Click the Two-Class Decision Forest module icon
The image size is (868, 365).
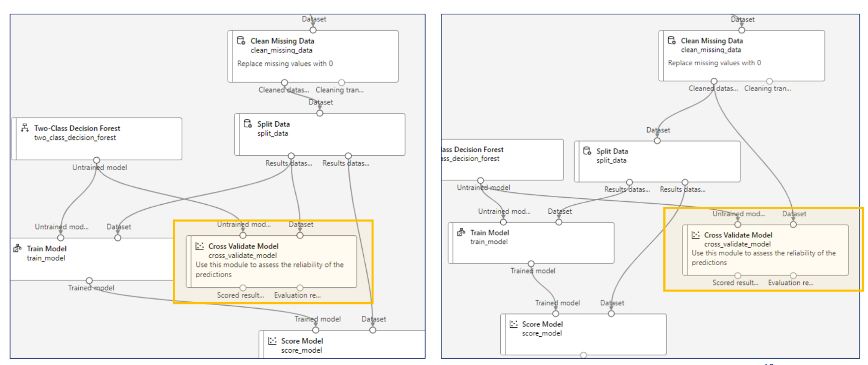point(25,128)
